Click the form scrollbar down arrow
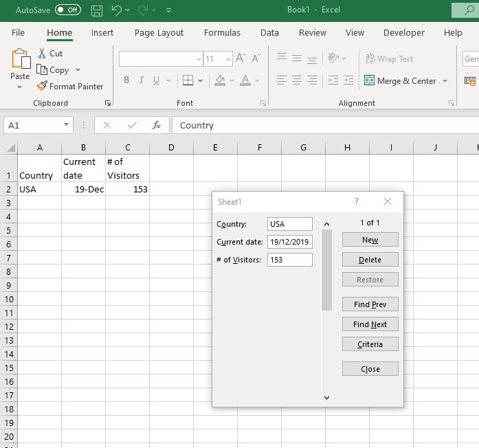The image size is (479, 448). coord(326,398)
